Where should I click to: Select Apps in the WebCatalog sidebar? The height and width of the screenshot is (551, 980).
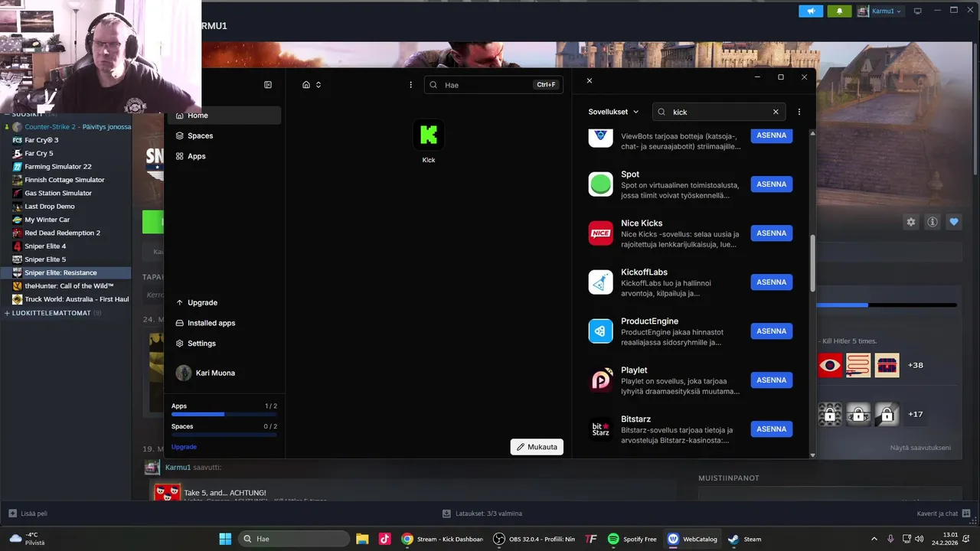(x=224, y=156)
